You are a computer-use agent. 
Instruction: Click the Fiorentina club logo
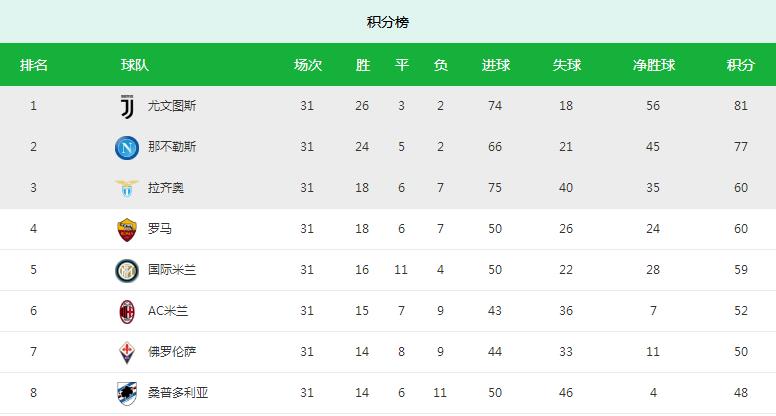point(126,352)
